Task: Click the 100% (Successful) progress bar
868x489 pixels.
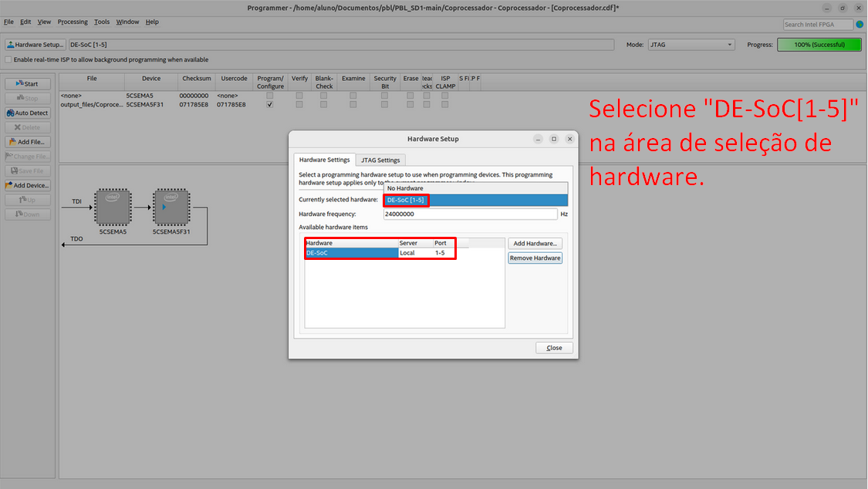Action: (x=819, y=45)
